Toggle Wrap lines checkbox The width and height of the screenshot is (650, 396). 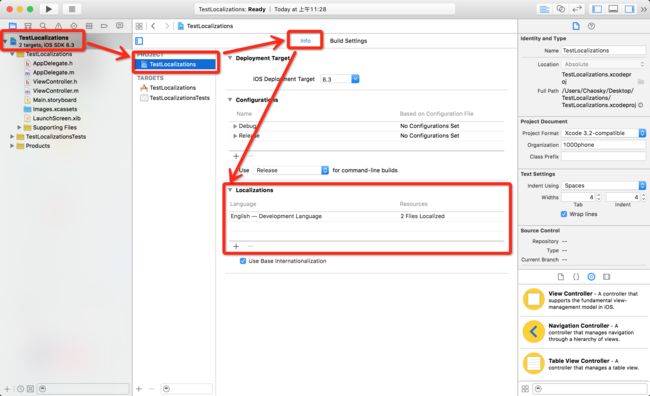(x=564, y=214)
